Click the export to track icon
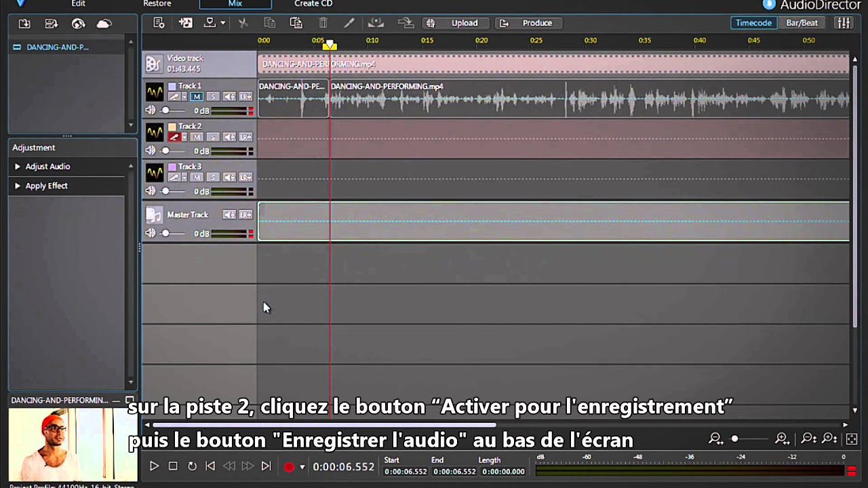The height and width of the screenshot is (488, 868). tap(406, 23)
